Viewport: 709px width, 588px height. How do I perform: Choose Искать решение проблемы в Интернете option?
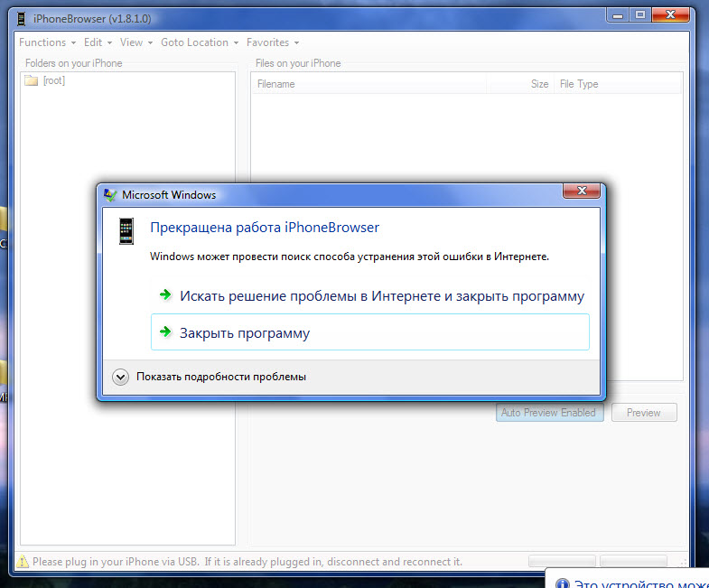tap(381, 296)
